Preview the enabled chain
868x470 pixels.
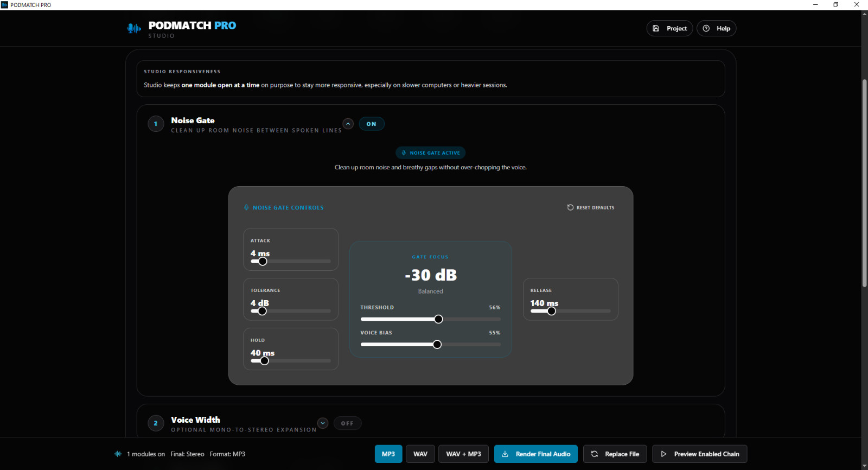click(700, 454)
